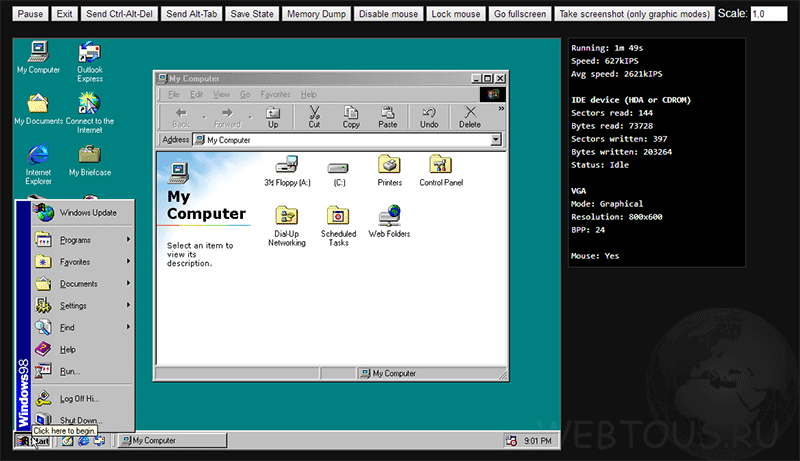800x461 pixels.
Task: Choose Shut Down... in the Start menu
Action: (x=83, y=420)
